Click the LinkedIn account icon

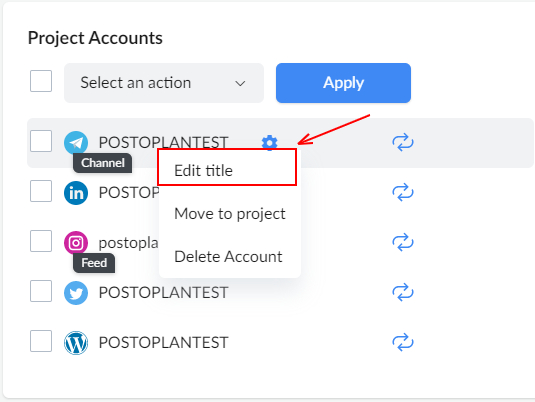point(76,193)
